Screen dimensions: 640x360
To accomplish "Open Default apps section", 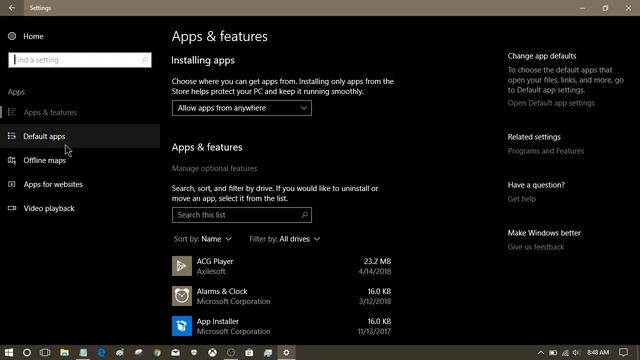I will click(x=80, y=136).
